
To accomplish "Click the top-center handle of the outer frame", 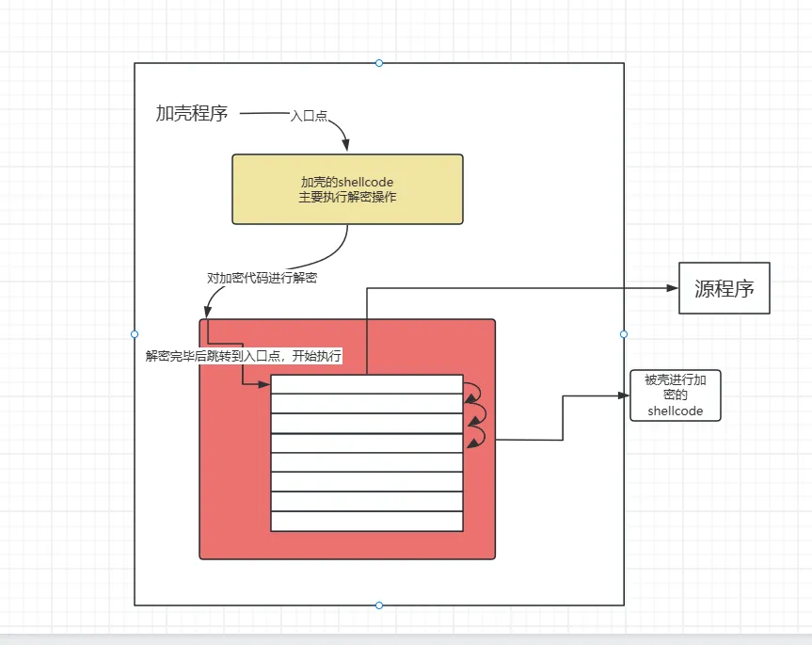I will click(x=379, y=63).
